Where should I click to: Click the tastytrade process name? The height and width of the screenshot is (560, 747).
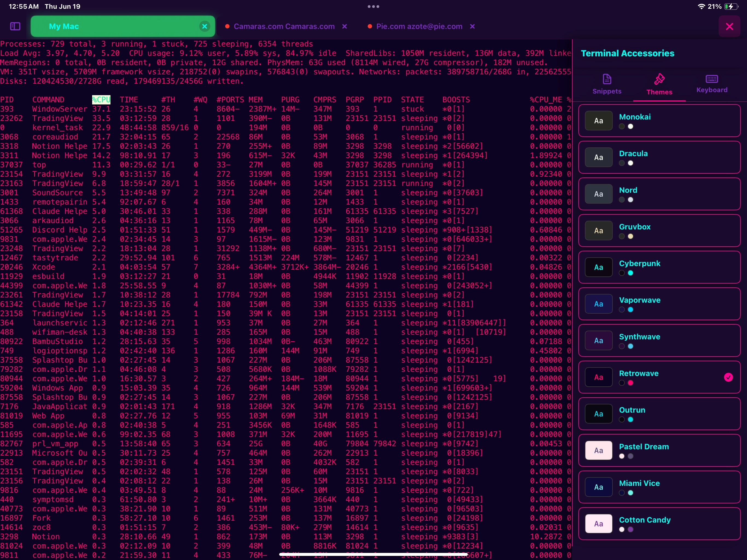[x=55, y=258]
